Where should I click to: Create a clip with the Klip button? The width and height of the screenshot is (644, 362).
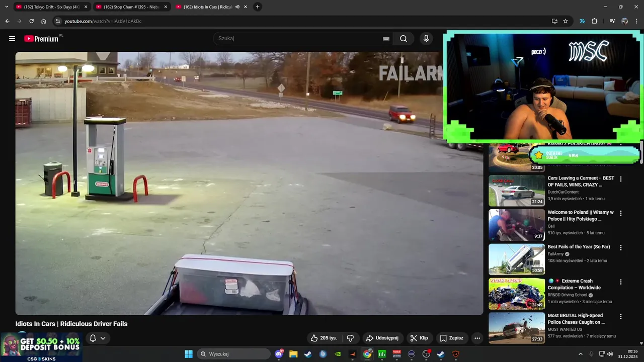pyautogui.click(x=419, y=338)
